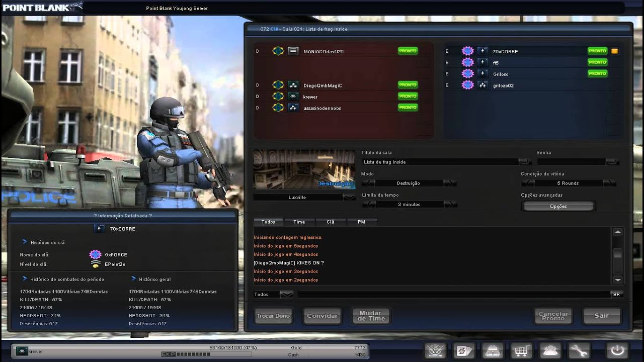Switch to the Clã chat tab

[x=330, y=222]
